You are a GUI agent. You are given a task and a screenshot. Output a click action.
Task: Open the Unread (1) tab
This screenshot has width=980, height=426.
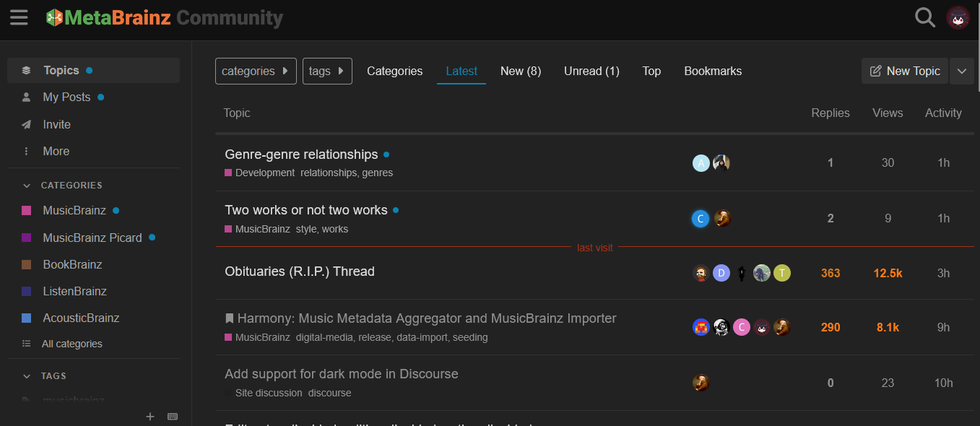[591, 71]
